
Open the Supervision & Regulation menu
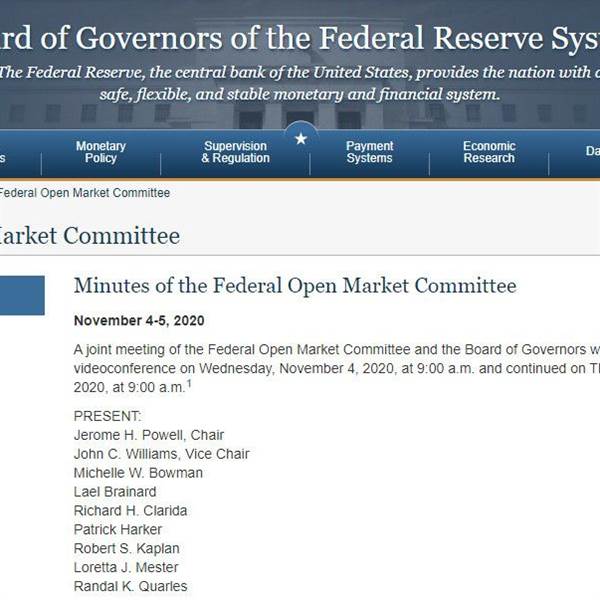(235, 152)
